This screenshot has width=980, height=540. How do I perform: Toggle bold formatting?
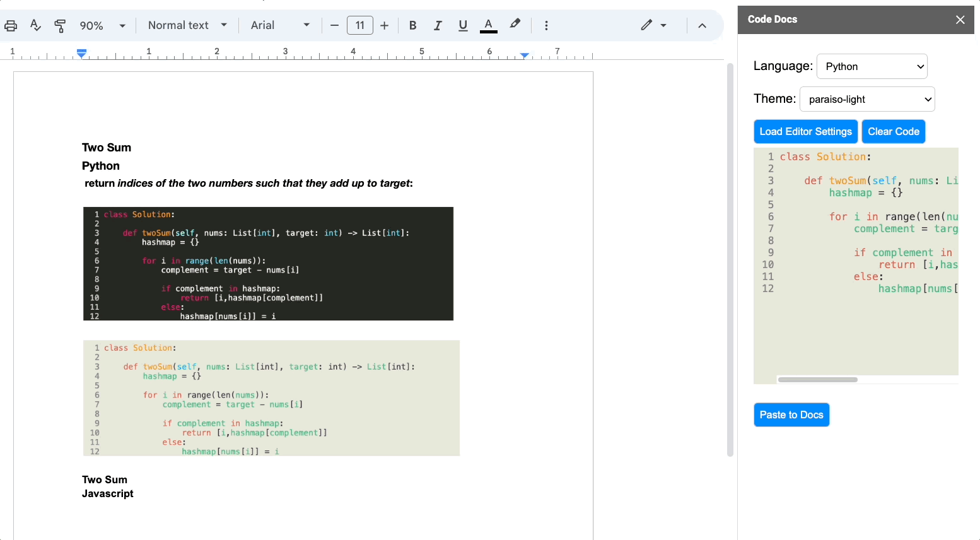pos(412,25)
